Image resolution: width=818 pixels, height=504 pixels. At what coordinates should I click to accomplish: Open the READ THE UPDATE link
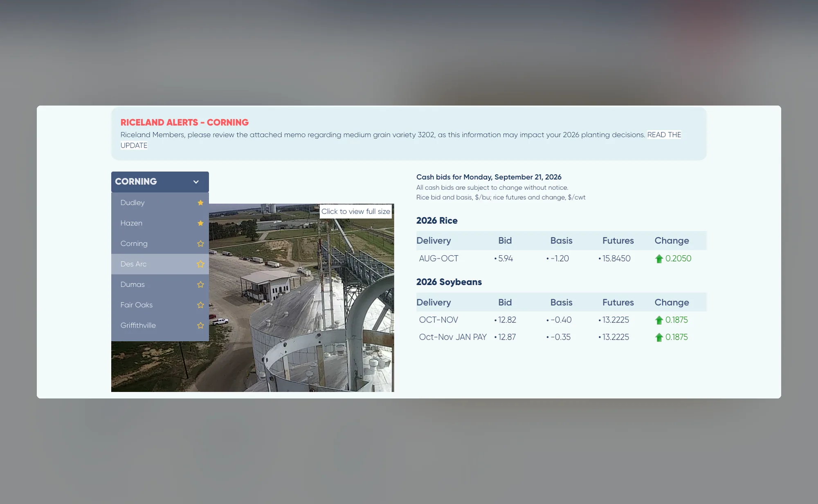664,135
